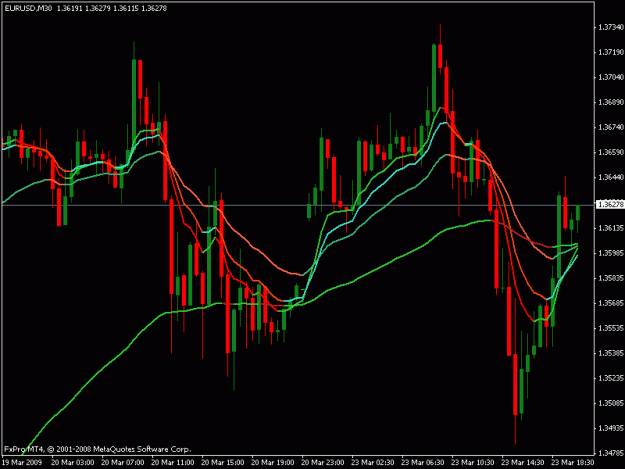The image size is (625, 469).
Task: Click the 23 Mar 06:30 time label
Action: click(423, 463)
